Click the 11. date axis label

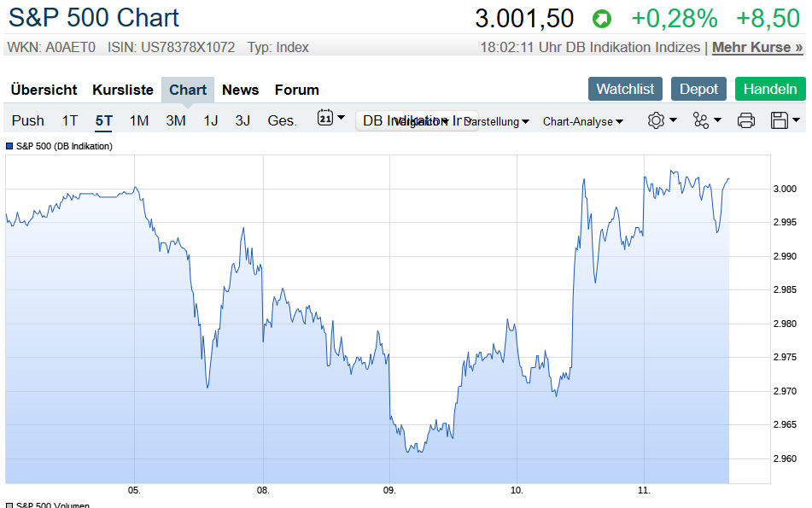coord(644,490)
